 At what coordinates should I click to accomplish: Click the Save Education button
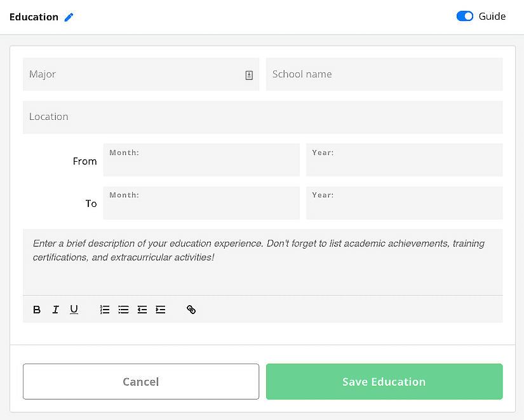[x=384, y=381]
